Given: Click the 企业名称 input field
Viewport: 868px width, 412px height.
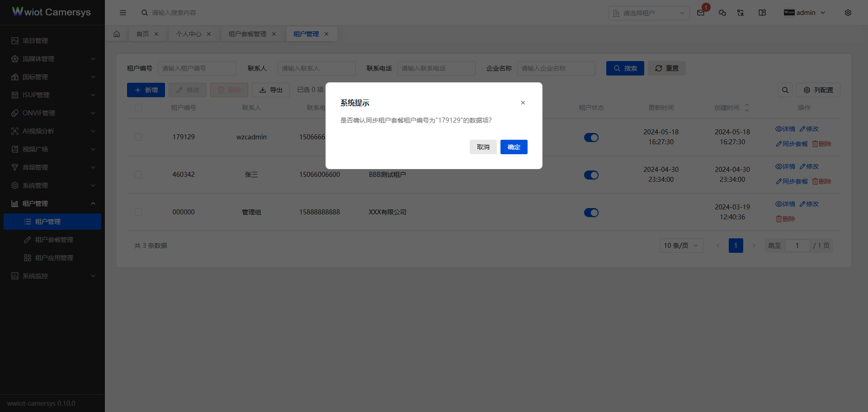Looking at the screenshot, I should tap(556, 68).
